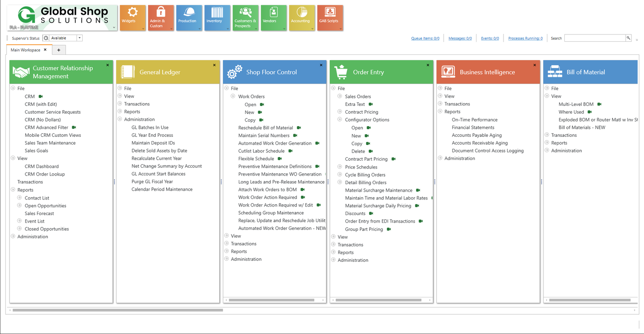644x334 pixels.
Task: Open Financial Statements report
Action: click(473, 128)
